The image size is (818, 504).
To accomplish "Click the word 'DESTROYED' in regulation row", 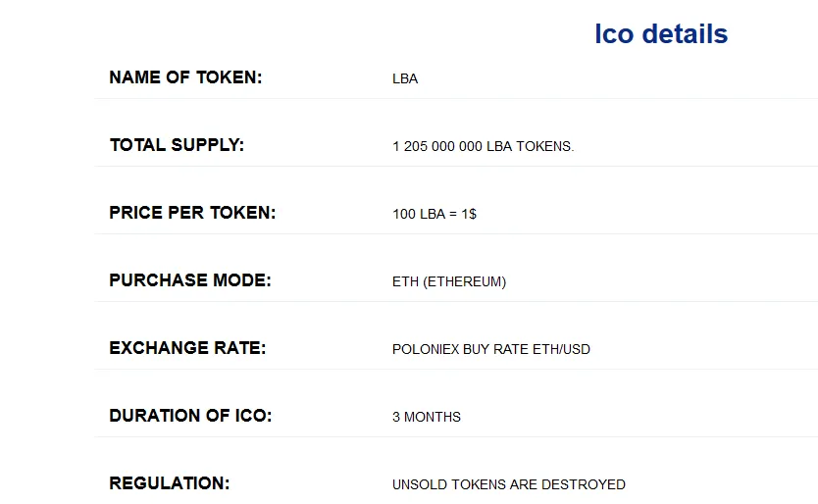I will pos(584,484).
